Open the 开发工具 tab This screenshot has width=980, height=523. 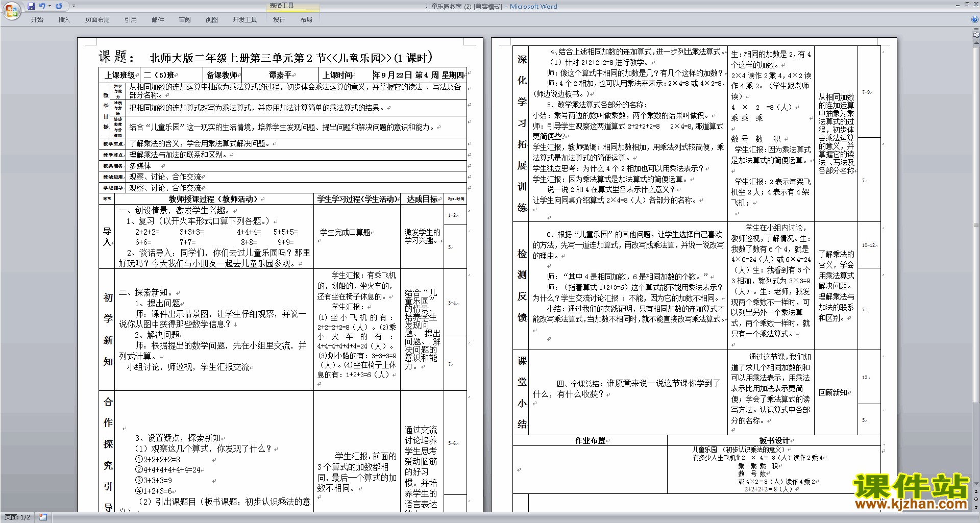(245, 20)
